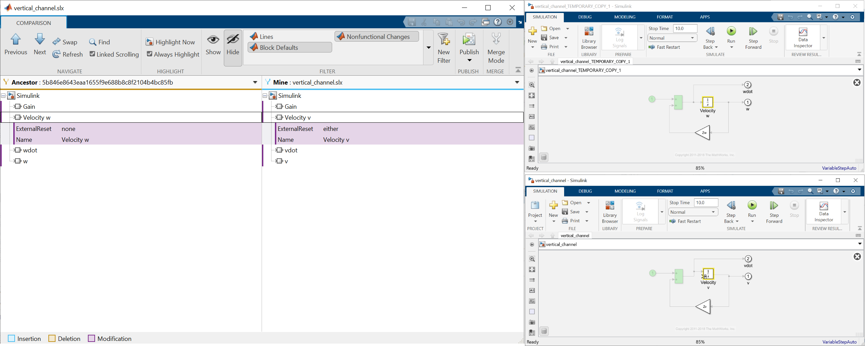Click the Zv gain block in vertical_channel canvas
Image resolution: width=868 pixels, height=346 pixels.
pyautogui.click(x=703, y=306)
